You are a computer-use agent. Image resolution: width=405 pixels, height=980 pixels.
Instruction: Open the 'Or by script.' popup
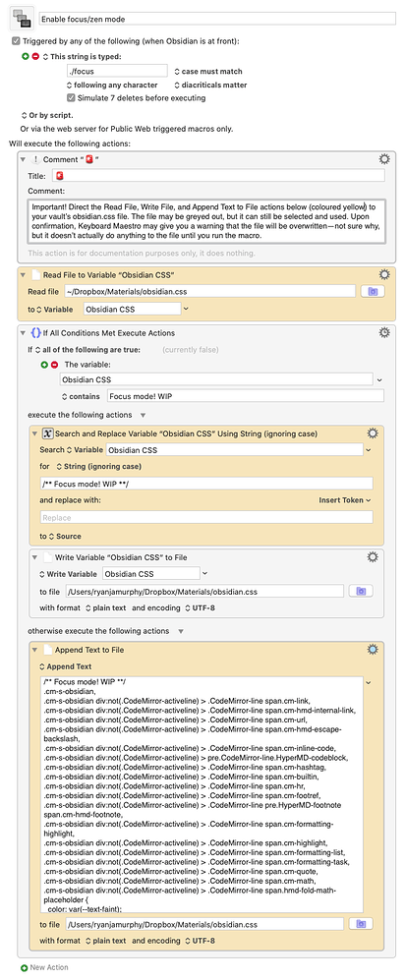(x=47, y=115)
